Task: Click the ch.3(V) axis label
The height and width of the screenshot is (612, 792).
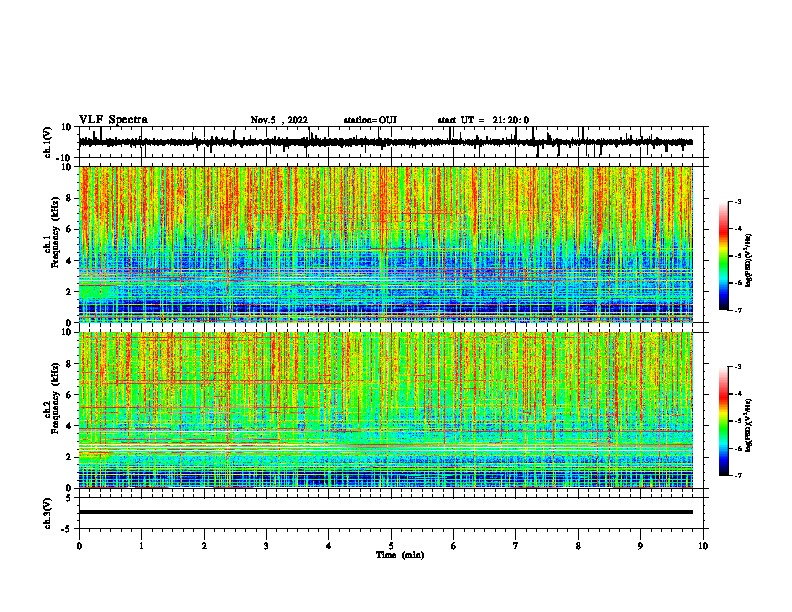Action: [48, 513]
